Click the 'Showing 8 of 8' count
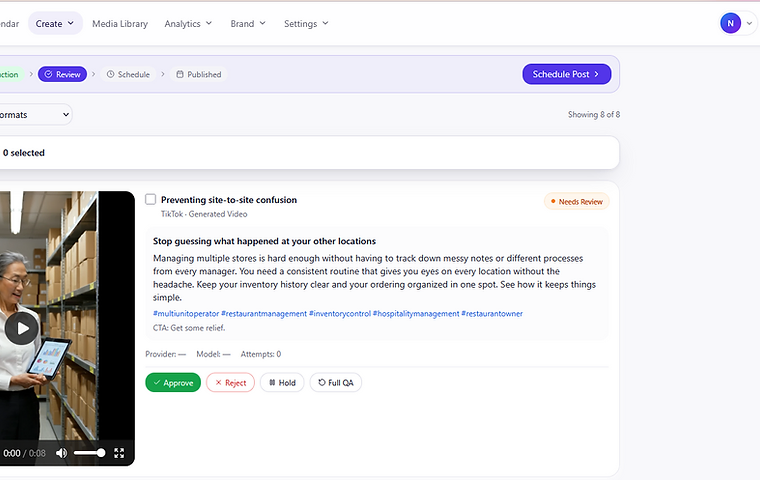 pyautogui.click(x=594, y=114)
